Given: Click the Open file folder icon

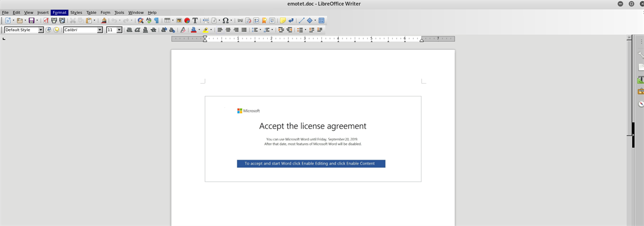Looking at the screenshot, I should point(19,20).
